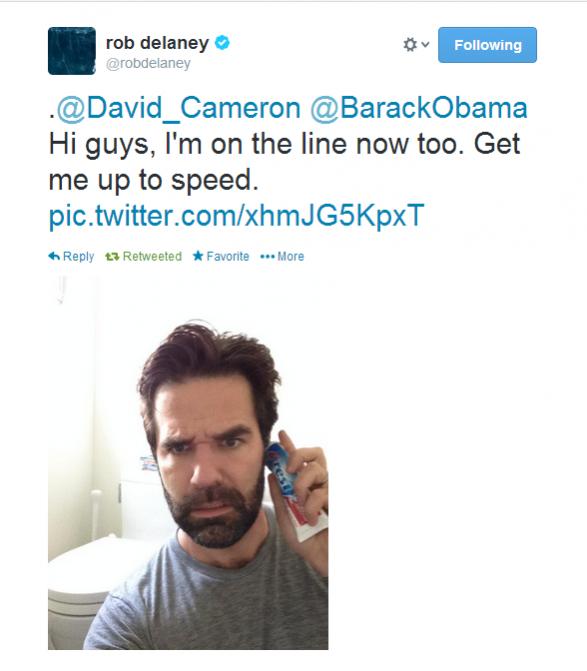Screen dimensions: 587x671
Task: Open the gear settings icon
Action: (410, 45)
